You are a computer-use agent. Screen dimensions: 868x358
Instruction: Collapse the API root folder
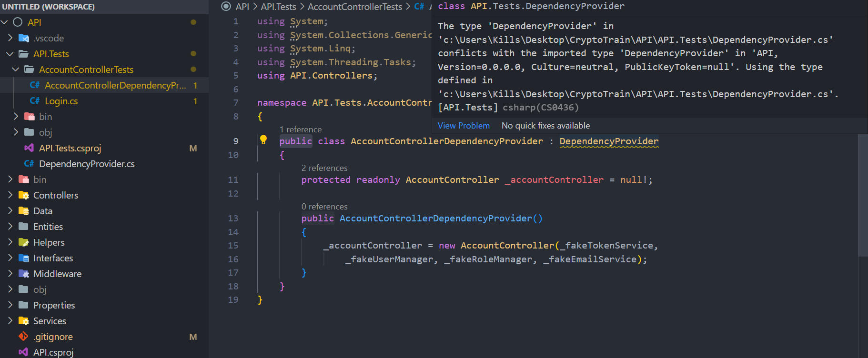click(x=5, y=22)
